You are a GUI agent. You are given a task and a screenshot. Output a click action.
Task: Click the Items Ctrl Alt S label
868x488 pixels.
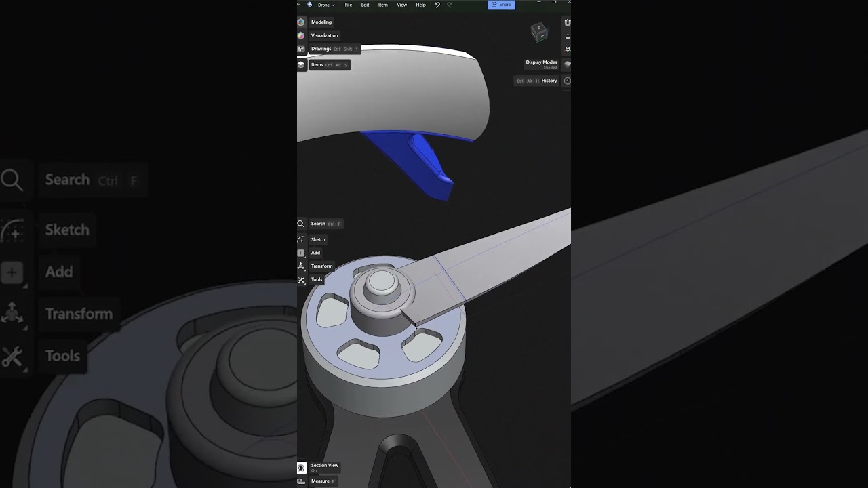(330, 65)
